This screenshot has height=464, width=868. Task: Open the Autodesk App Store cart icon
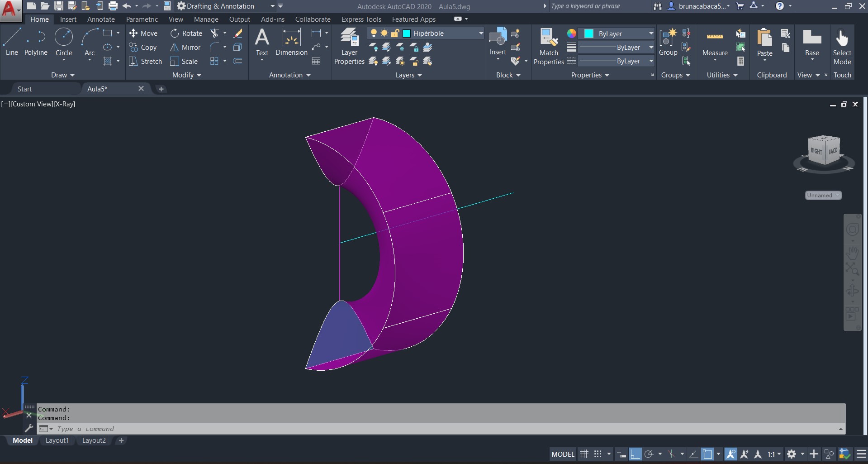740,6
